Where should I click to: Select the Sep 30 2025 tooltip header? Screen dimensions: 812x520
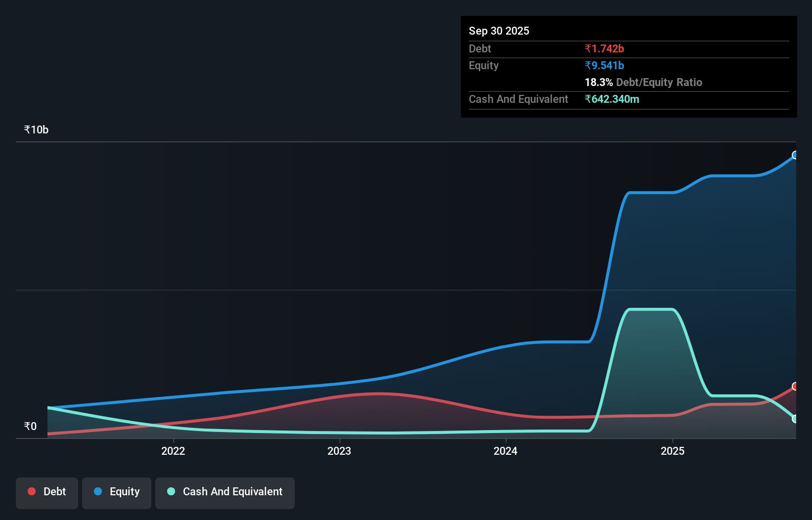coord(499,31)
